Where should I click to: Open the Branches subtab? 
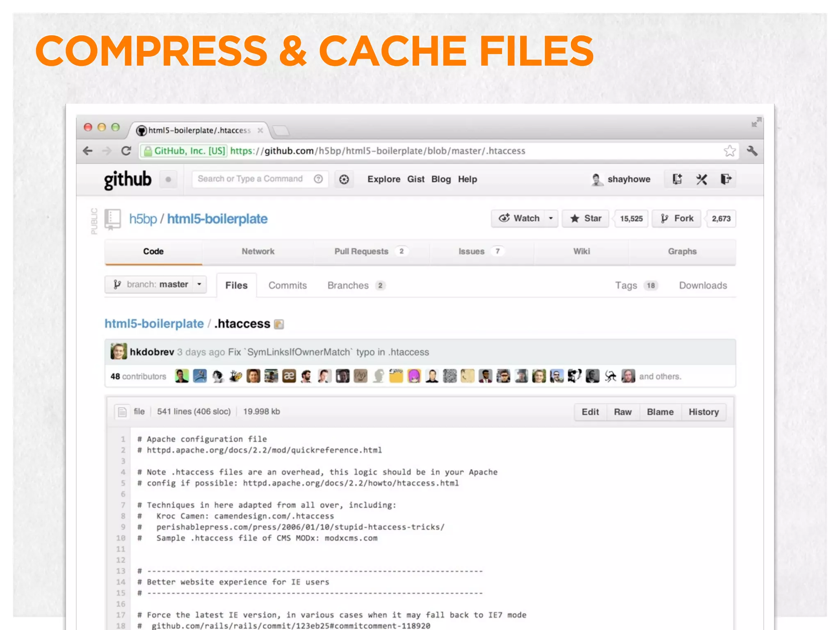(356, 285)
